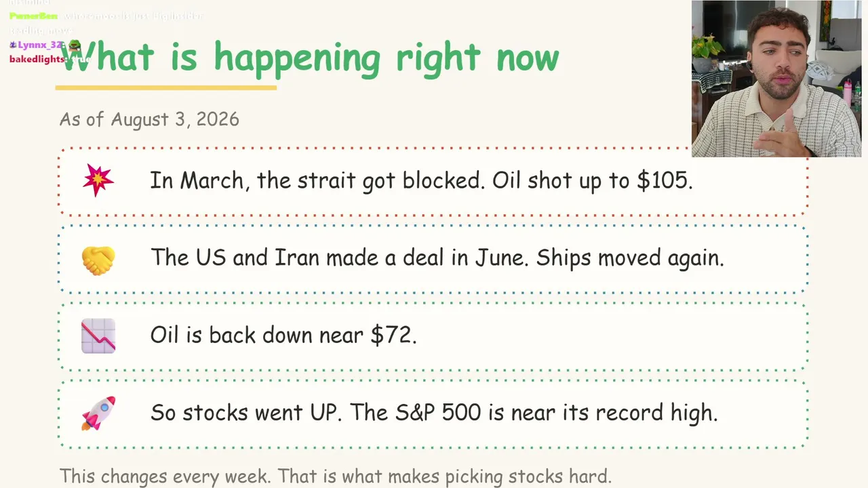Click the yellow underline beneath the heading
This screenshot has width=868, height=488.
click(x=165, y=87)
